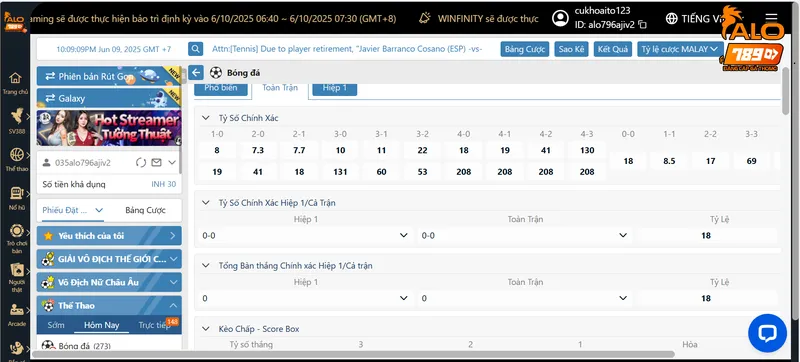Pick the 1-0 odds 8

[217, 150]
